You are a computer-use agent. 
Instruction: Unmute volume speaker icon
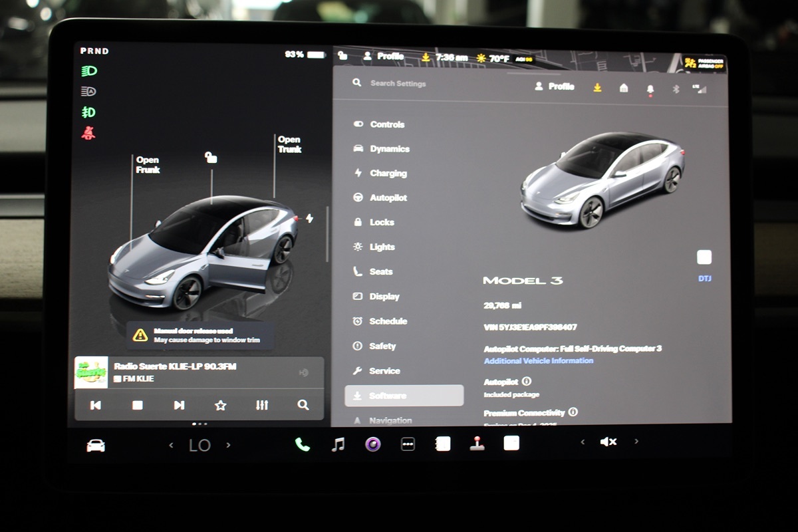[x=608, y=442]
